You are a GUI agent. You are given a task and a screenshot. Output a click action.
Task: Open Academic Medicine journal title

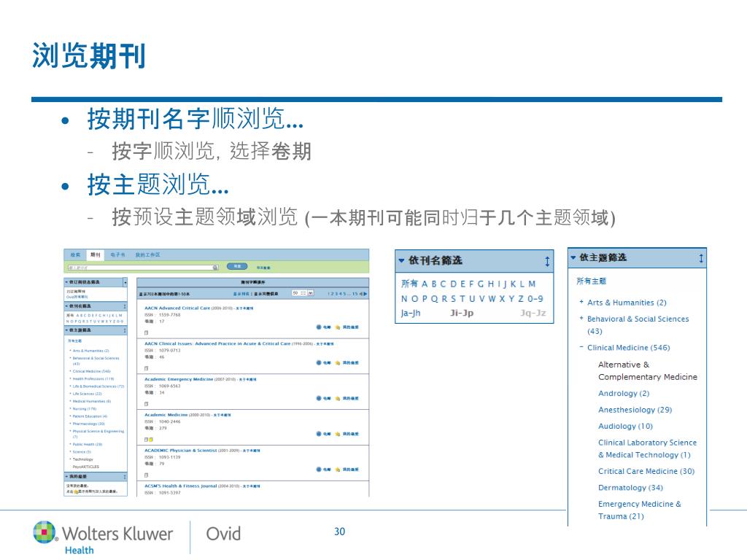pos(166,415)
